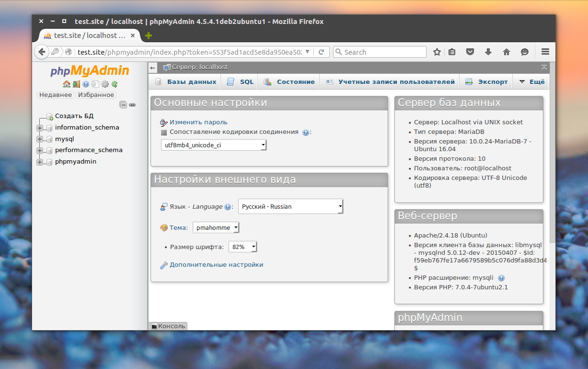This screenshot has height=369, width=588.
Task: Expand information_schema database tree node
Action: point(40,128)
